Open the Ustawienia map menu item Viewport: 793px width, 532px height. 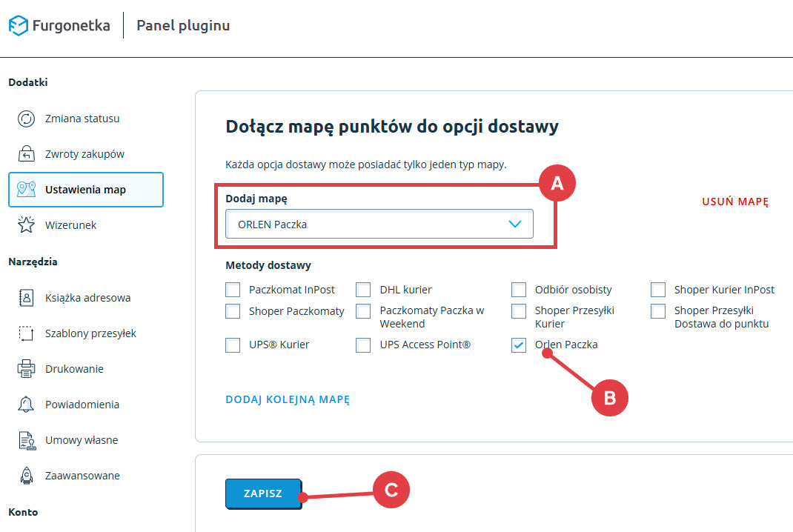[85, 190]
